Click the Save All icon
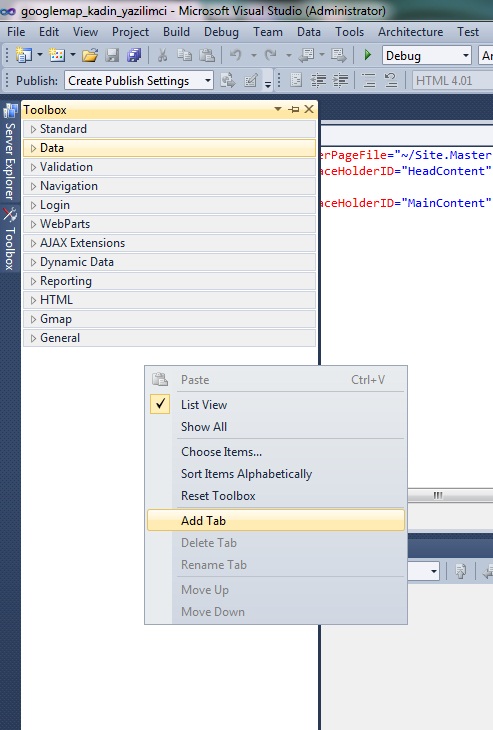Image resolution: width=493 pixels, height=730 pixels. coord(135,56)
